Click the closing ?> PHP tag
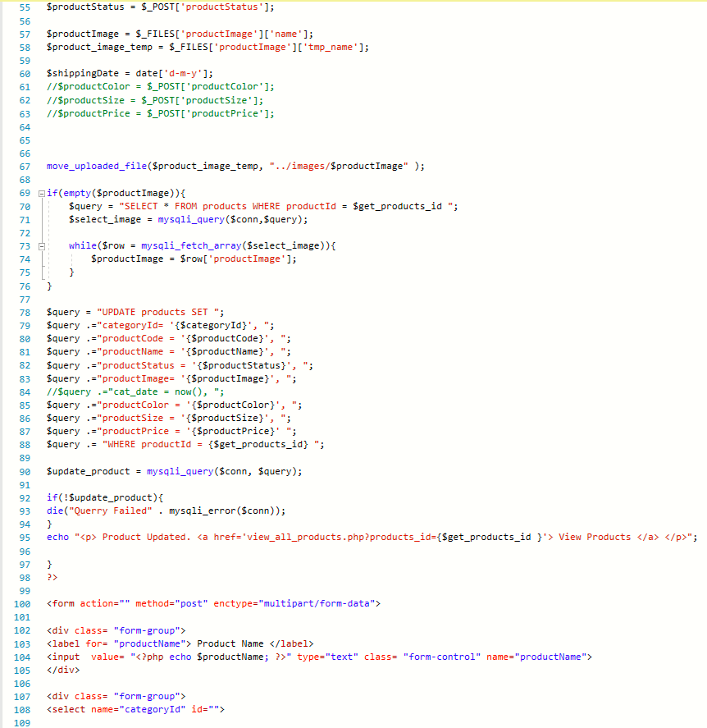This screenshot has height=728, width=707. point(52,578)
